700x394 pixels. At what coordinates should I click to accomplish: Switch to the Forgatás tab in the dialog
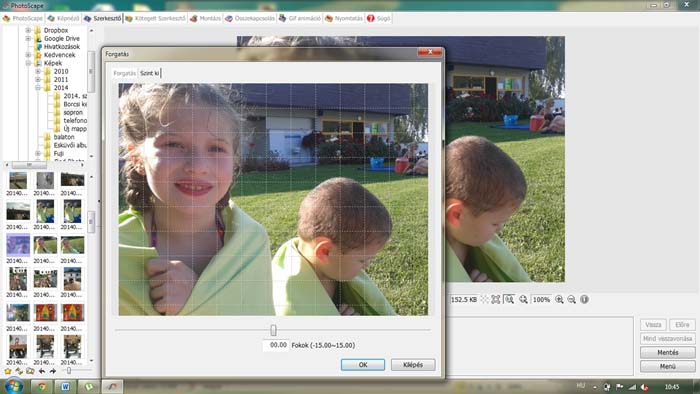pyautogui.click(x=125, y=73)
